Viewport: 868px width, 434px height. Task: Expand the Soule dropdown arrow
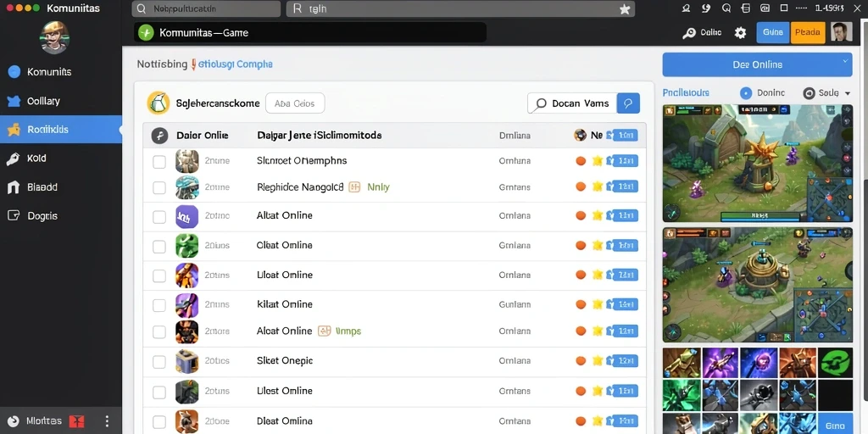click(x=848, y=93)
